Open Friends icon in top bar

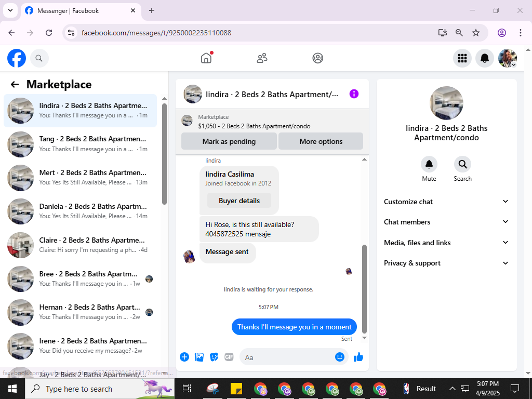point(262,58)
